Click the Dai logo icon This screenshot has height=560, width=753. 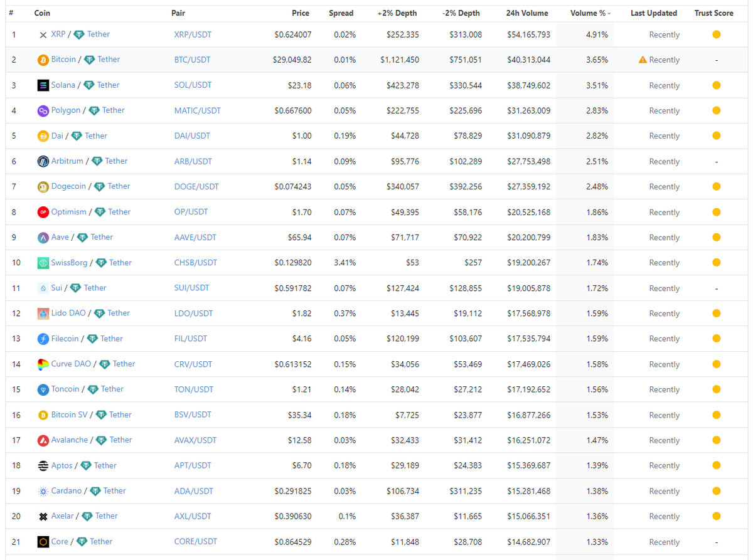tap(43, 136)
